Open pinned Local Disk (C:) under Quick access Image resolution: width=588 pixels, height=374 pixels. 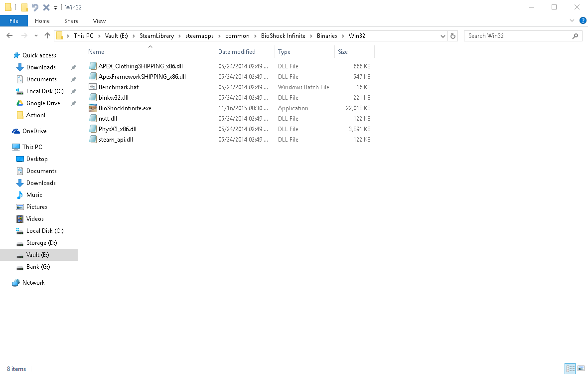[x=45, y=91]
